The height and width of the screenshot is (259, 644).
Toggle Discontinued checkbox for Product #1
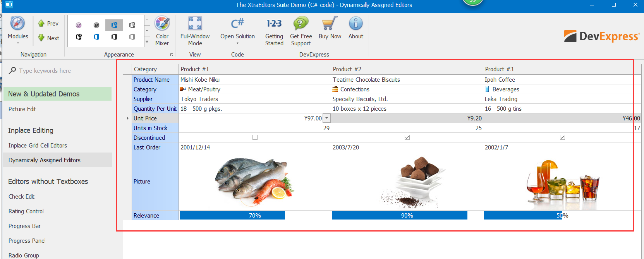click(x=255, y=137)
